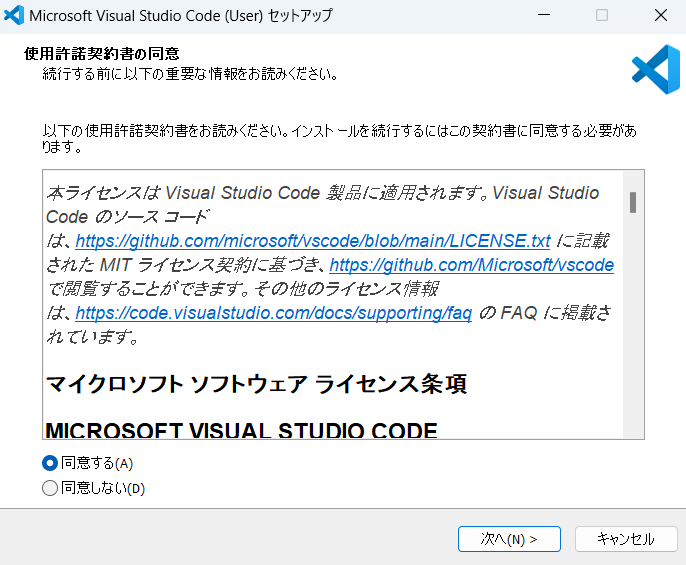Click the キャンセル button
The width and height of the screenshot is (686, 565).
(626, 539)
